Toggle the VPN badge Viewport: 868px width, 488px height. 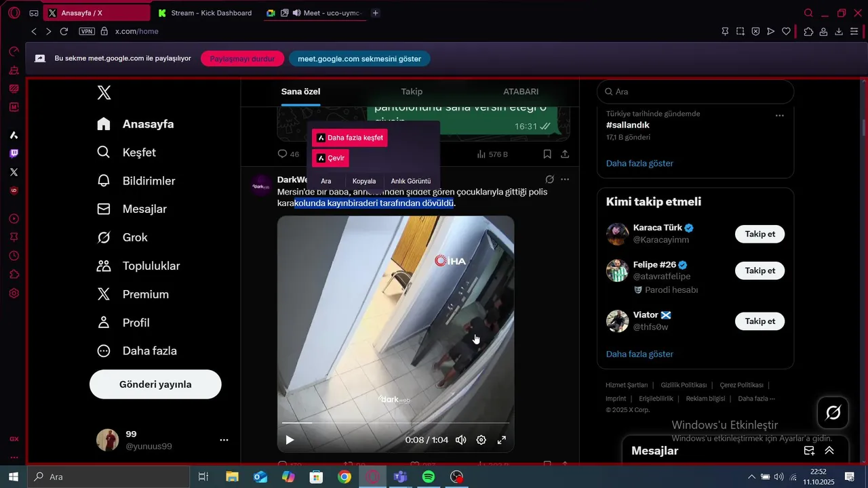pyautogui.click(x=87, y=31)
